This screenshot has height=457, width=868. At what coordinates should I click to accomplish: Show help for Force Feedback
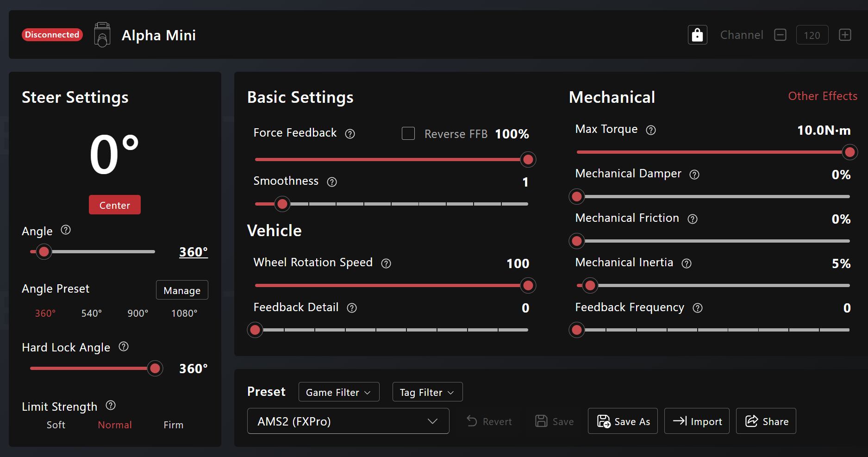pyautogui.click(x=350, y=134)
